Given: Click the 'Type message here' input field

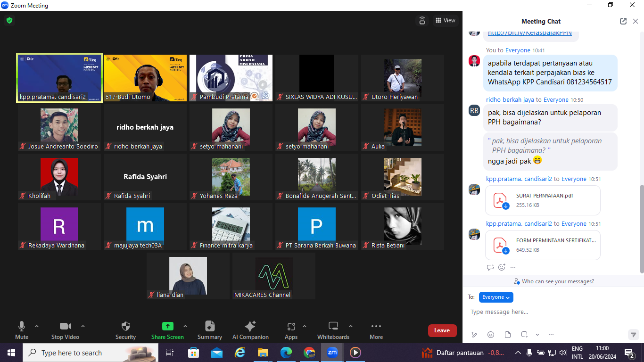Looking at the screenshot, I should [x=547, y=312].
